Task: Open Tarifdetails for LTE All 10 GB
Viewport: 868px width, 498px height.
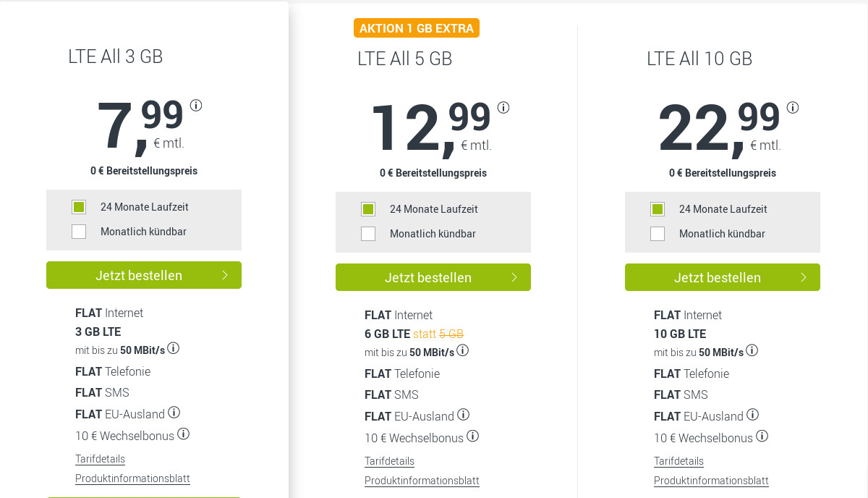Action: (678, 461)
